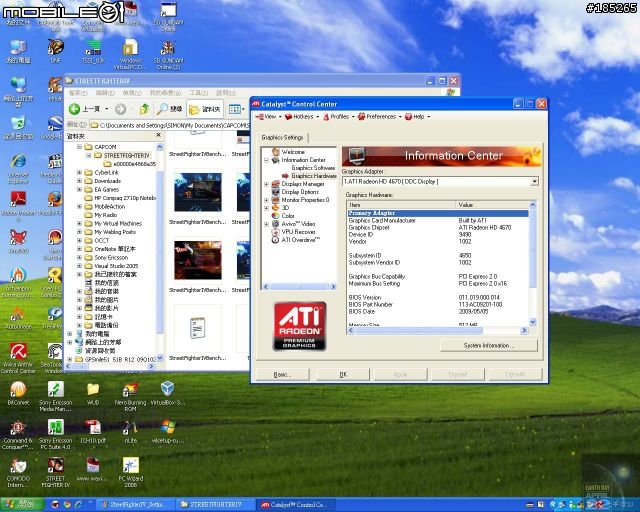Open the Preferences menu in Catalyst
Viewport: 640px width, 512px height.
379,117
